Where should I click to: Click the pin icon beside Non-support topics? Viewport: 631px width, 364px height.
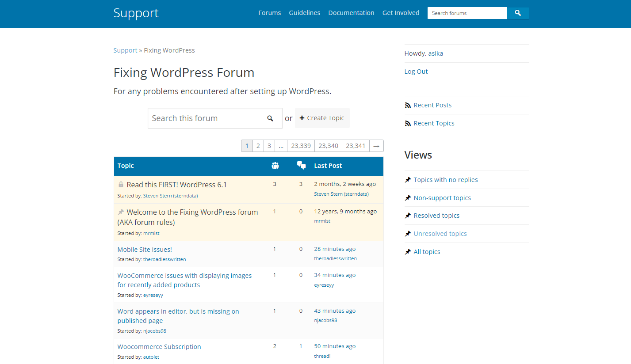408,198
